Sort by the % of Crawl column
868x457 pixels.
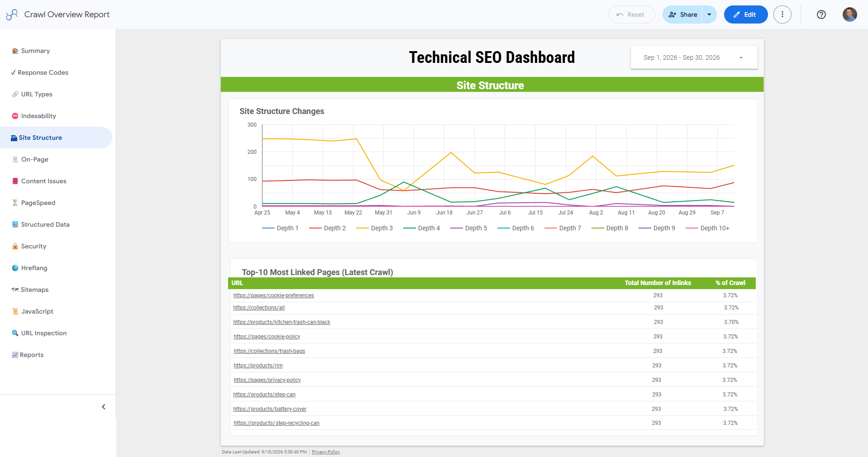click(730, 283)
